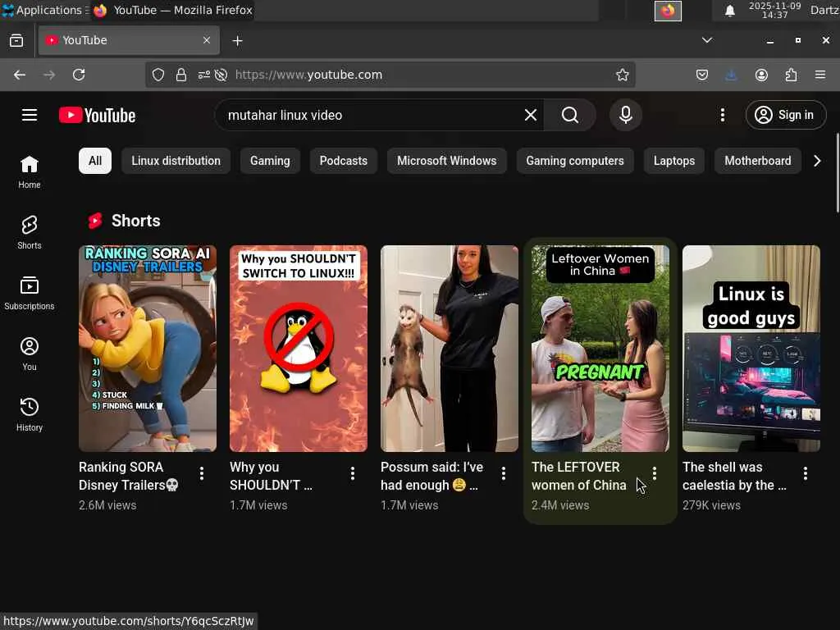This screenshot has height=630, width=840.
Task: Filter by Gaming chip
Action: [x=270, y=161]
